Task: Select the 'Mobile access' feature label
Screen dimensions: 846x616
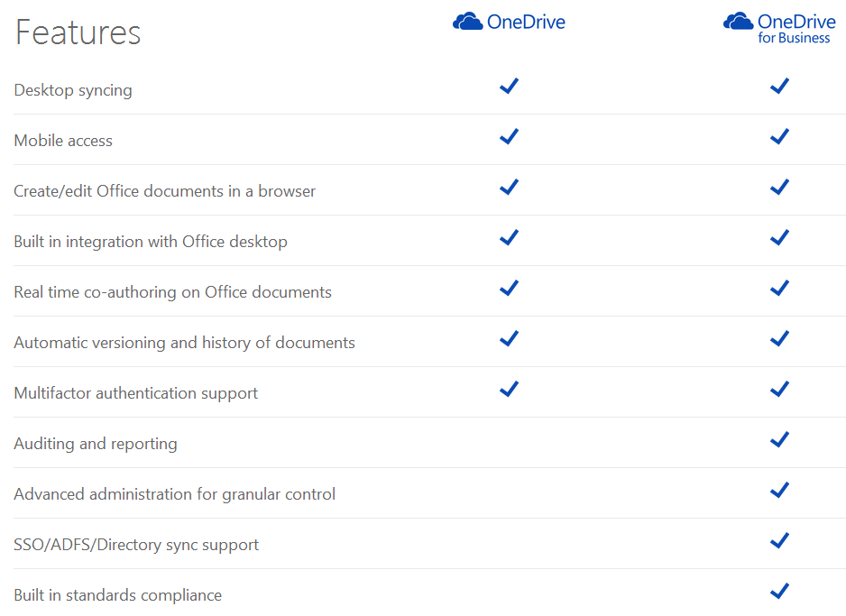Action: (63, 141)
